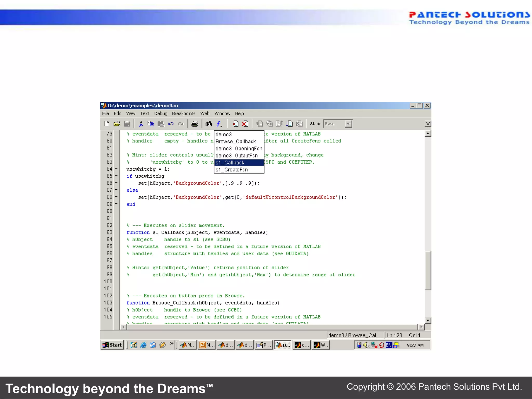This screenshot has width=532, height=399.
Task: Click the 'function s1_Callback' code line
Action: click(x=197, y=232)
